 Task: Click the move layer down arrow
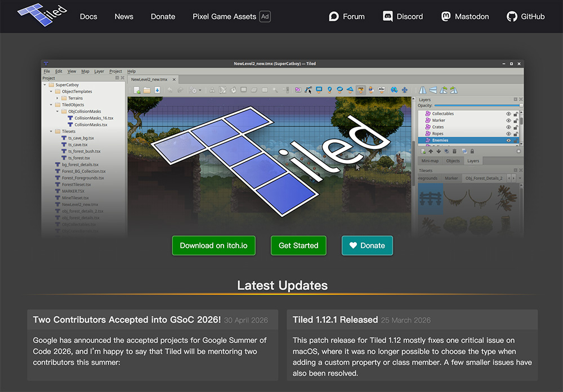pyautogui.click(x=439, y=151)
